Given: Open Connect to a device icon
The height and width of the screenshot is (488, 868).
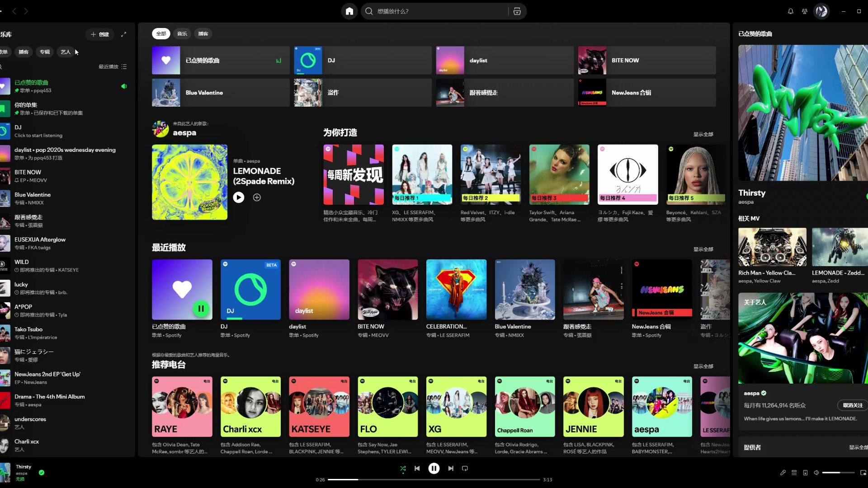Looking at the screenshot, I should 805,473.
